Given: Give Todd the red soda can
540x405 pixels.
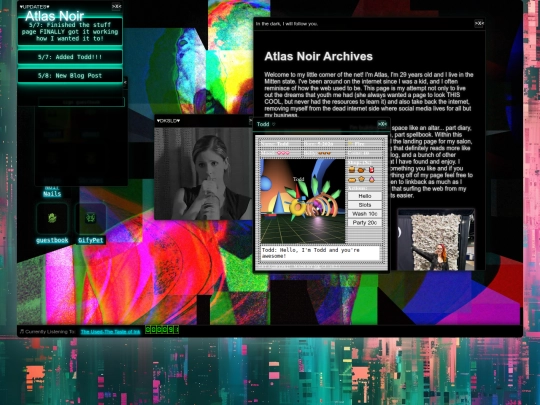Looking at the screenshot, I should tap(371, 170).
